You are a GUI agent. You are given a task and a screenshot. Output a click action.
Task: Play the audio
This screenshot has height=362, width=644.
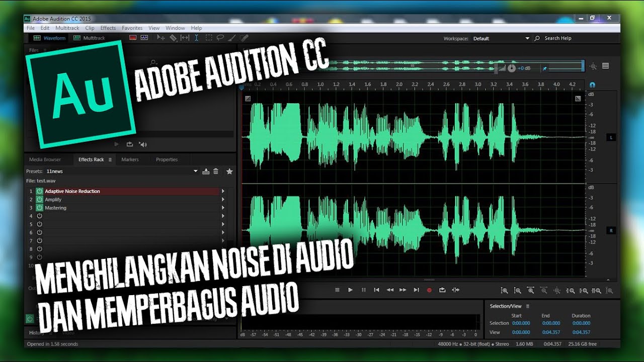(x=351, y=290)
